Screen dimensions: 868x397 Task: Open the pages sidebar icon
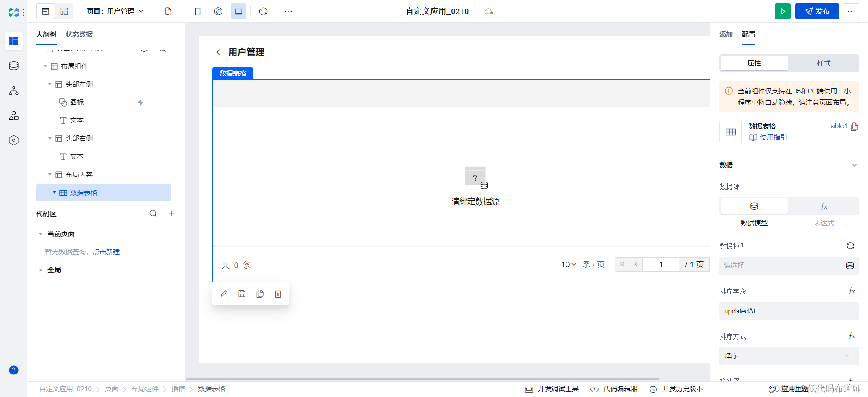pyautogui.click(x=14, y=41)
